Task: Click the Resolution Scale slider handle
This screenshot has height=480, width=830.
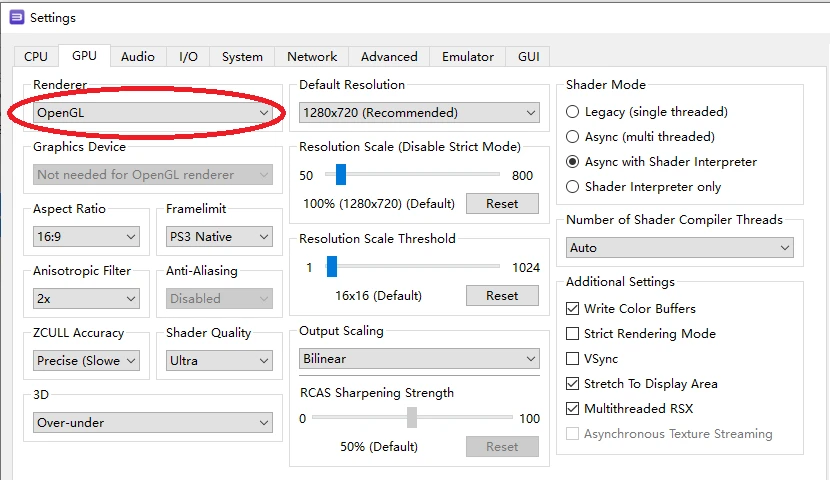Action: coord(340,175)
